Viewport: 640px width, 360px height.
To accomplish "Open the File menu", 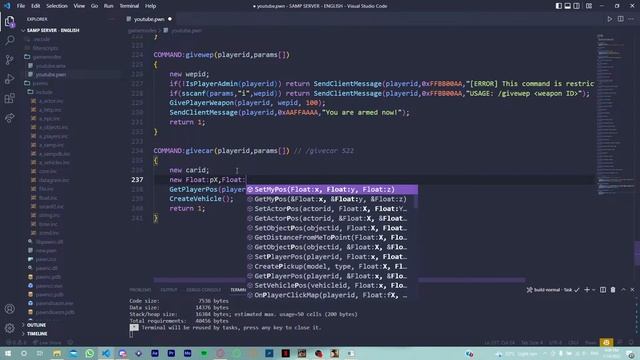I will point(21,6).
